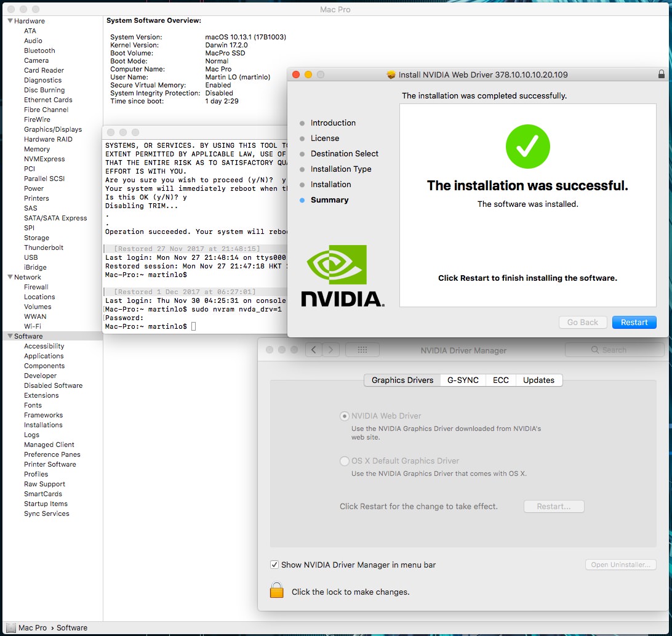This screenshot has width=672, height=636.
Task: Click the Search field in Driver Manager
Action: point(615,350)
